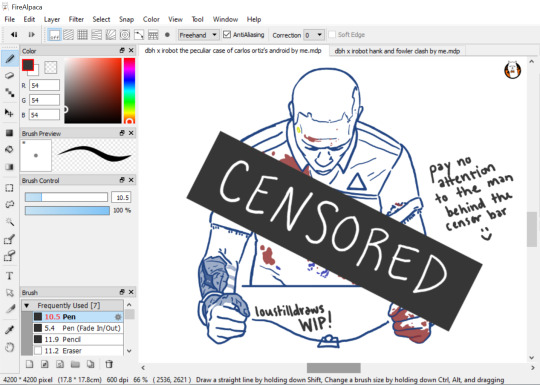Select the Move tool
Screen dimensions: 540x385
coord(9,113)
